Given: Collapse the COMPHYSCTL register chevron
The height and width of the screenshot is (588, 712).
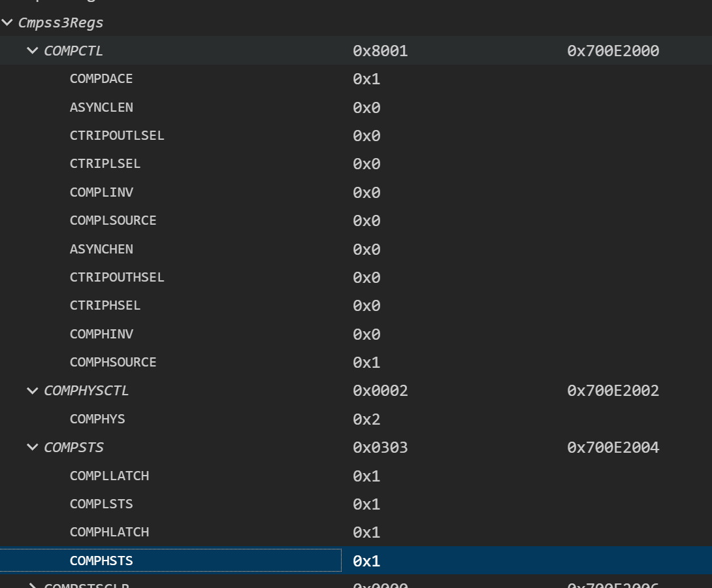Looking at the screenshot, I should (x=32, y=391).
